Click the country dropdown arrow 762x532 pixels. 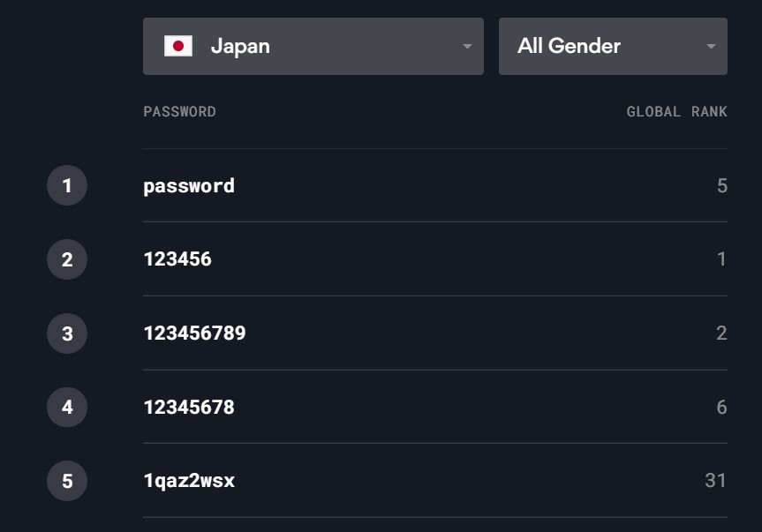pos(467,47)
